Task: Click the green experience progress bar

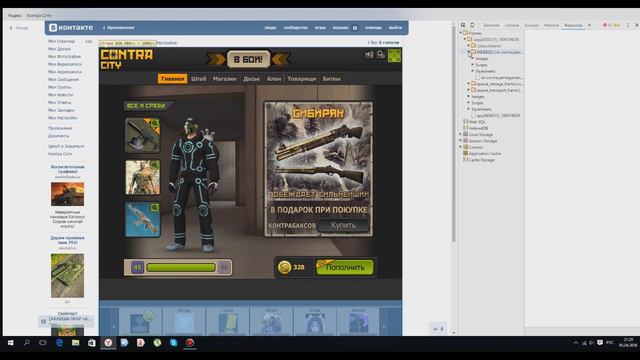Action: click(x=181, y=268)
